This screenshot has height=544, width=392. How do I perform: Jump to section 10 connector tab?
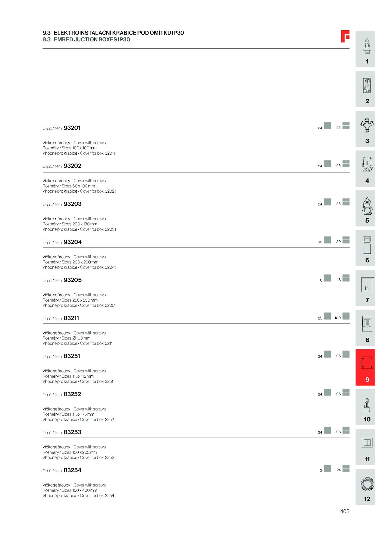point(365,407)
